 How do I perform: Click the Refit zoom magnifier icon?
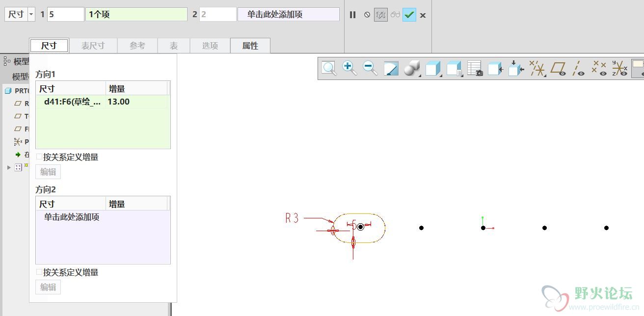[x=329, y=68]
